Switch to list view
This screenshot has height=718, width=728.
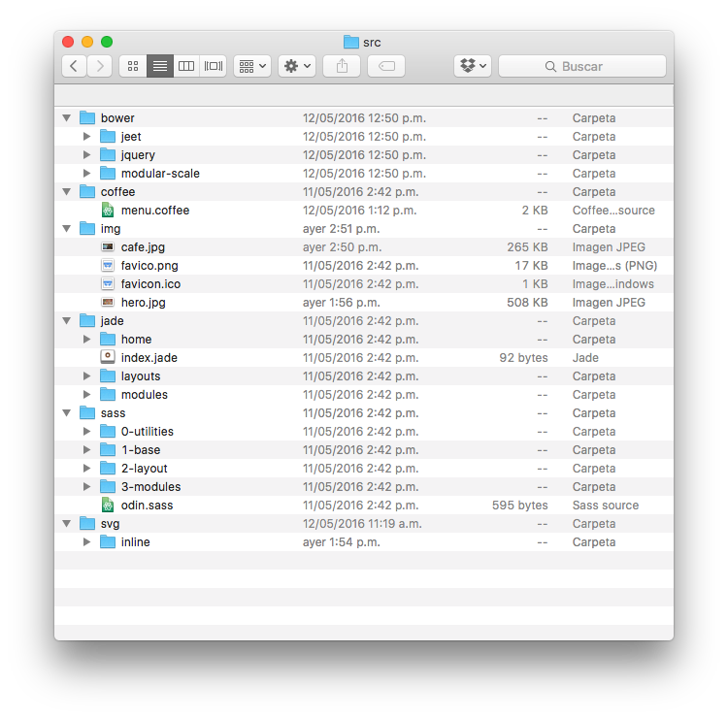click(x=160, y=66)
